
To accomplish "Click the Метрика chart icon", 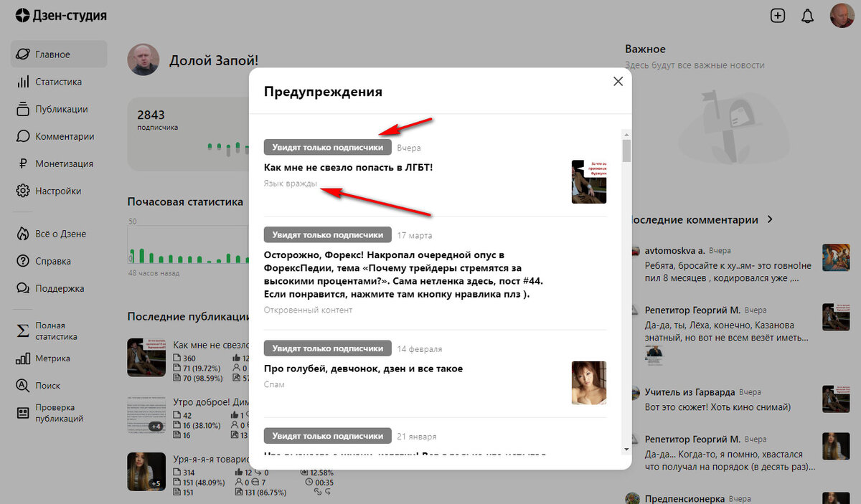I will pyautogui.click(x=23, y=358).
